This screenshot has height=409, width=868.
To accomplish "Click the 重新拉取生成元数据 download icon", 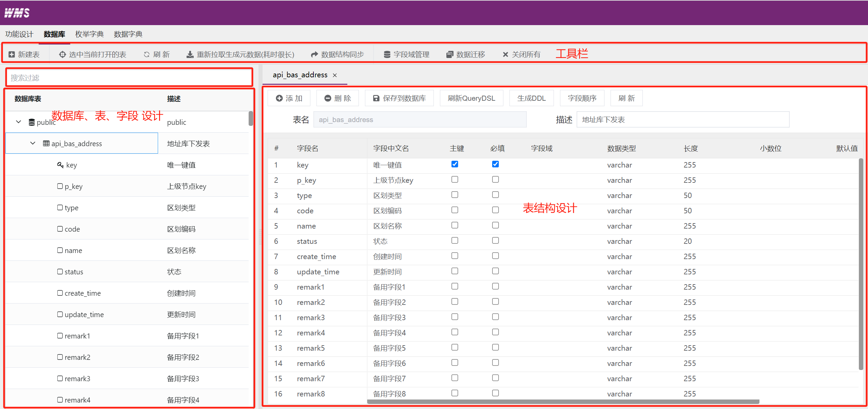I will click(190, 54).
